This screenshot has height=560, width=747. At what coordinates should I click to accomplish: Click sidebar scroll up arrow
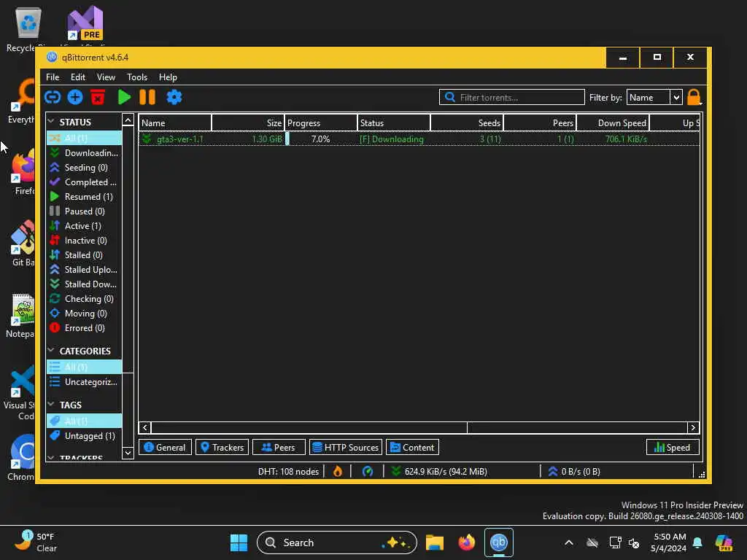pyautogui.click(x=128, y=120)
